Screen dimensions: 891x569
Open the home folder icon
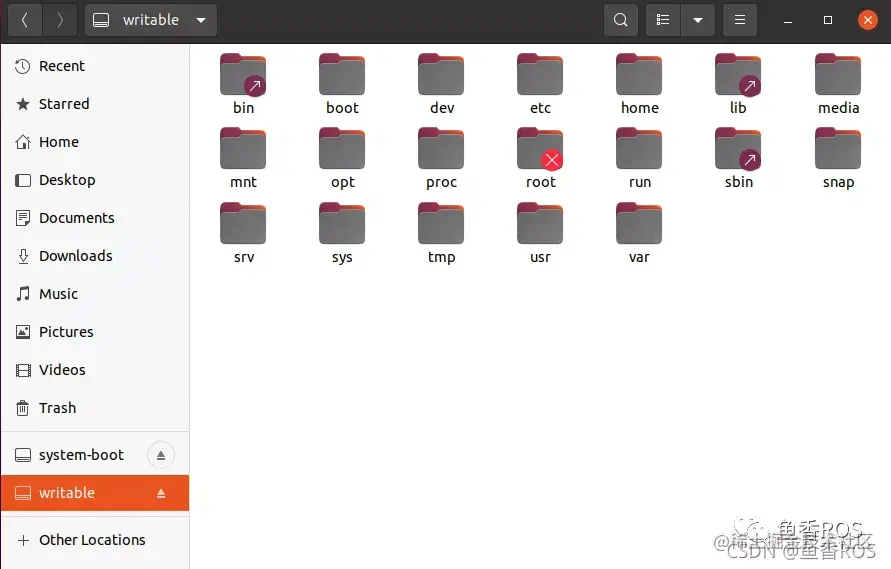[639, 75]
